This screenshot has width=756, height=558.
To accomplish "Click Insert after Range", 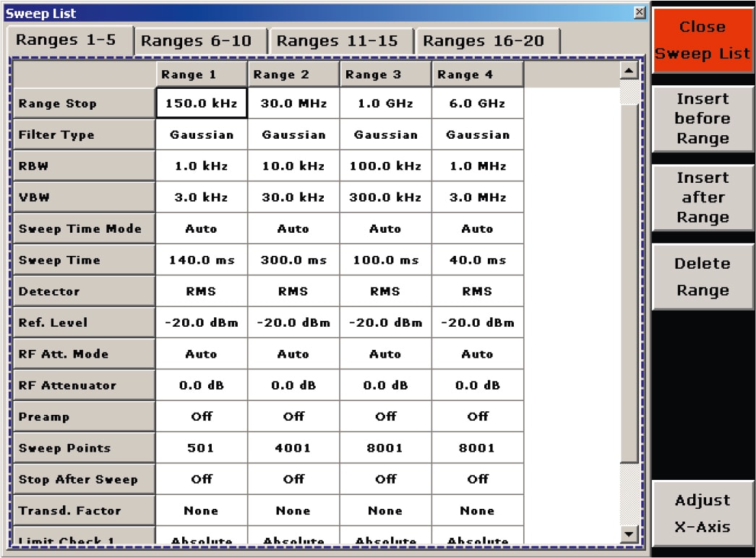I will (702, 197).
